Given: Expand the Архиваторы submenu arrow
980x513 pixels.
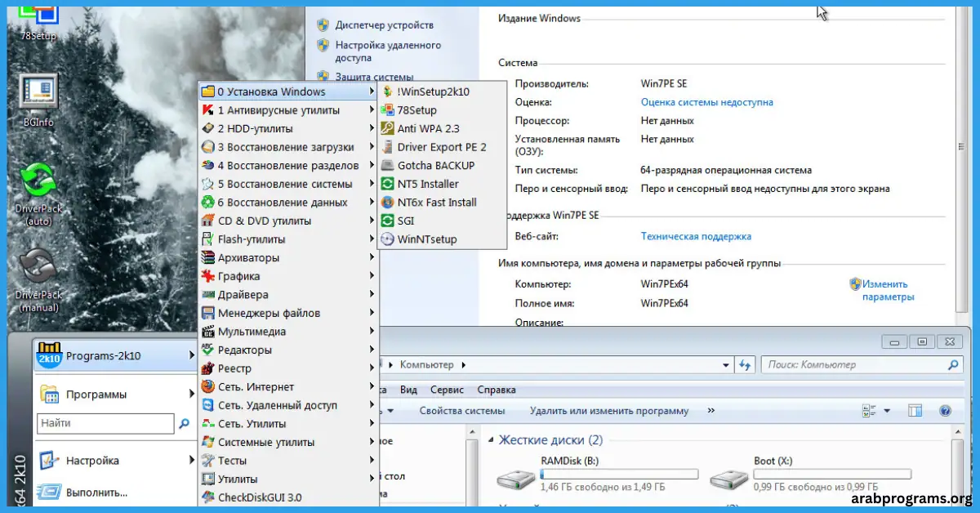Looking at the screenshot, I should point(372,258).
